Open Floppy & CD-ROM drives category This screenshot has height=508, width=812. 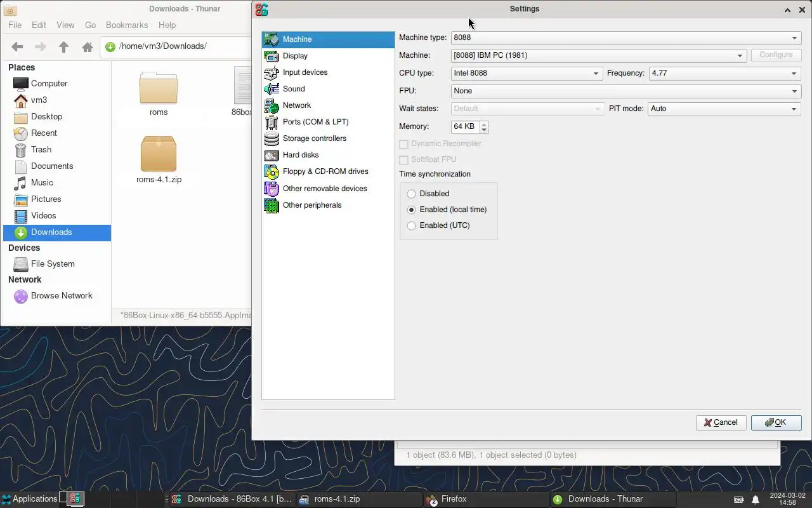click(328, 171)
